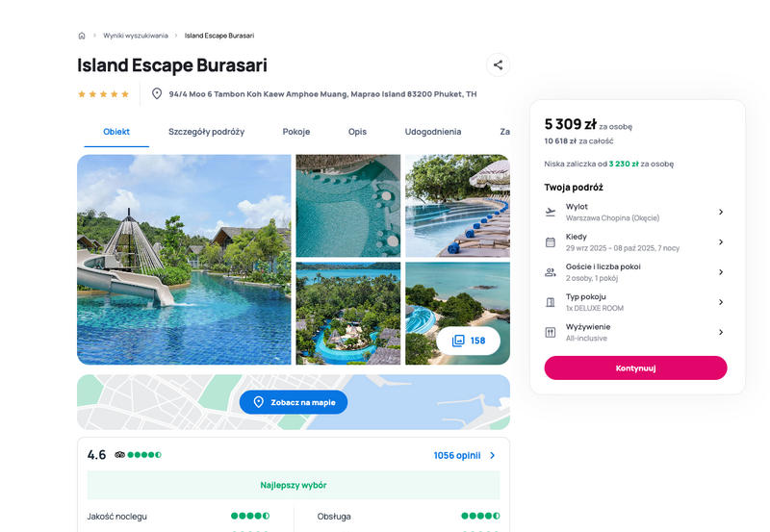Click the door icon beside Typ pokoju

(x=551, y=302)
